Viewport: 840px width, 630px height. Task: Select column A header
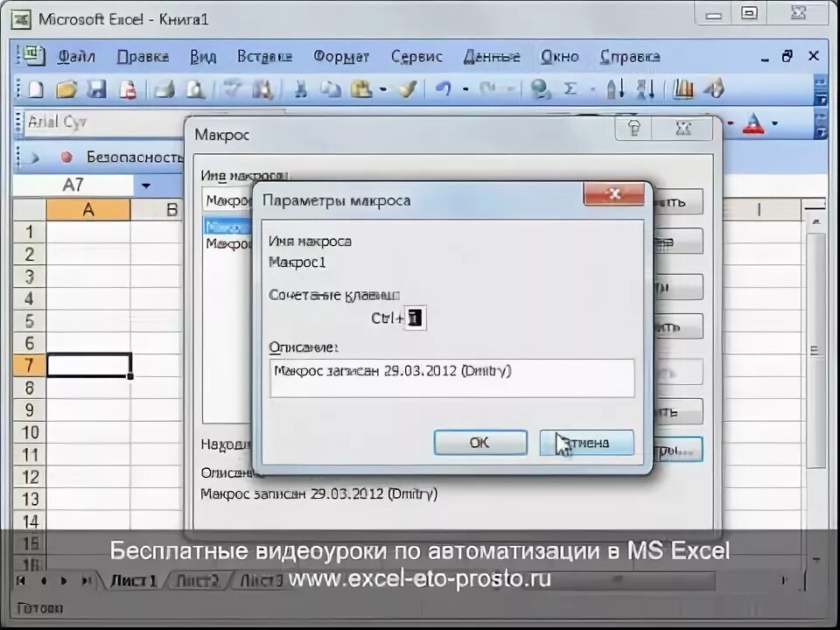[x=88, y=209]
